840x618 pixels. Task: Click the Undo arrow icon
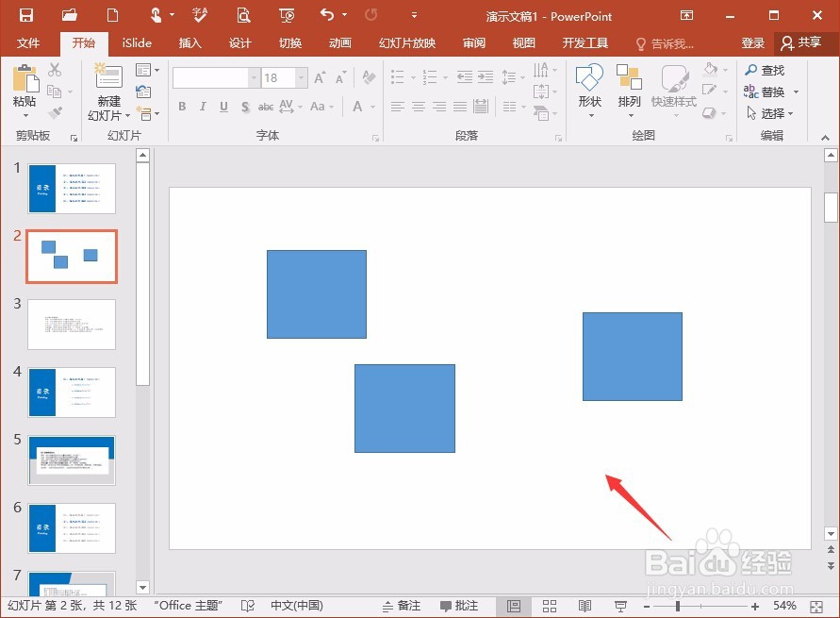pyautogui.click(x=327, y=14)
